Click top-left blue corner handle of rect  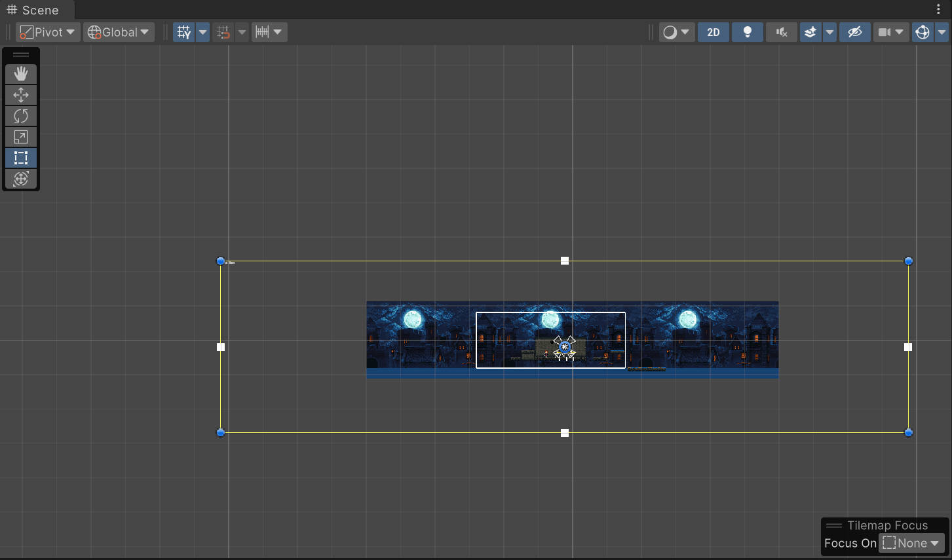(221, 261)
